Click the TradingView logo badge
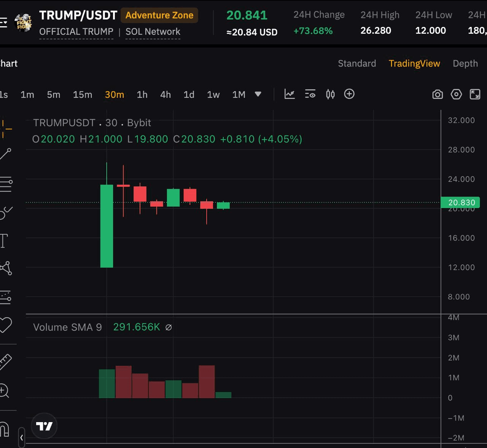 click(44, 426)
